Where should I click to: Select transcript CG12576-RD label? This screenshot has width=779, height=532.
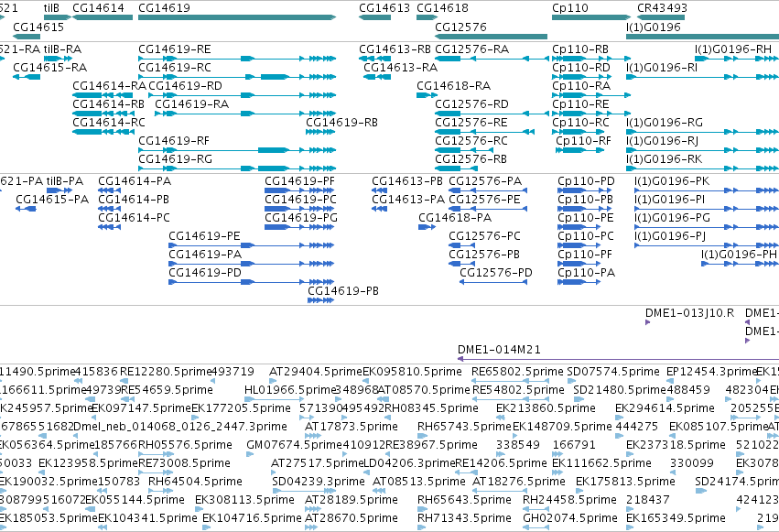(x=471, y=104)
